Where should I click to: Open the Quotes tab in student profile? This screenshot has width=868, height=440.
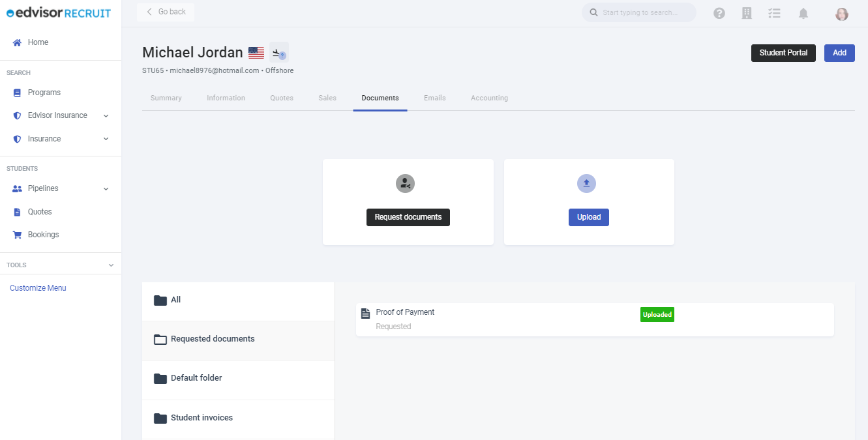(282, 98)
